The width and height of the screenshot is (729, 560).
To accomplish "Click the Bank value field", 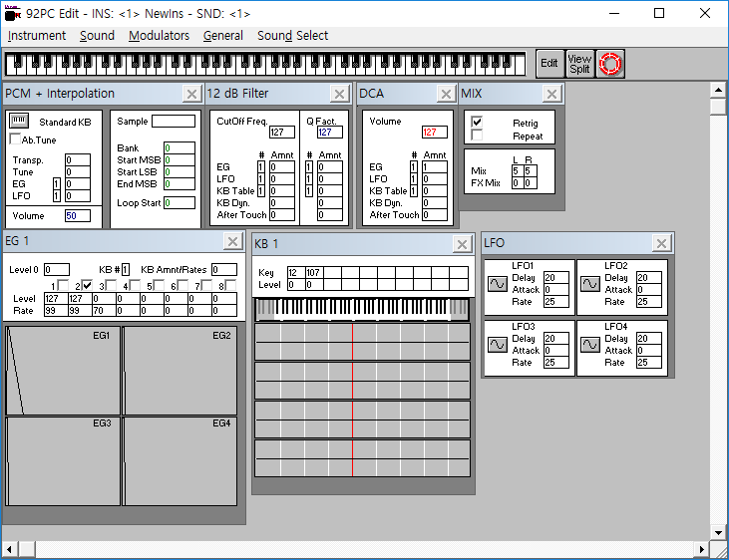I will point(180,147).
